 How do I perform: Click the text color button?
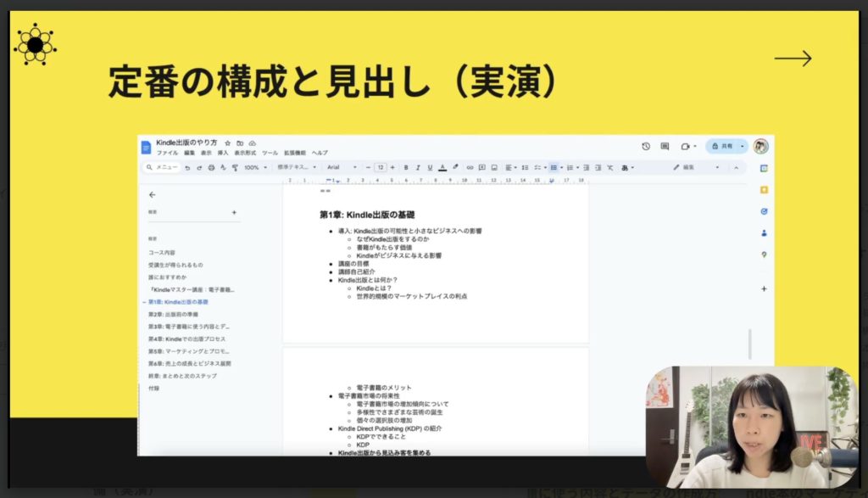click(442, 168)
